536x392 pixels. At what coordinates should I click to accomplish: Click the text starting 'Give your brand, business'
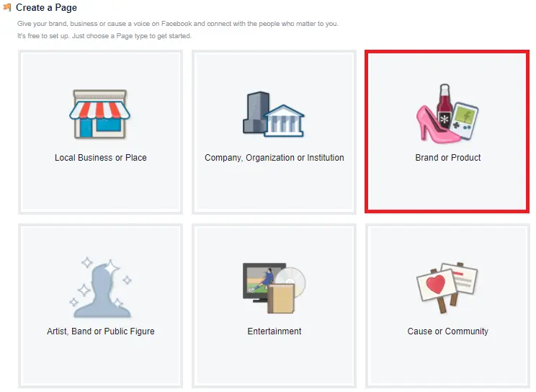[x=178, y=24]
